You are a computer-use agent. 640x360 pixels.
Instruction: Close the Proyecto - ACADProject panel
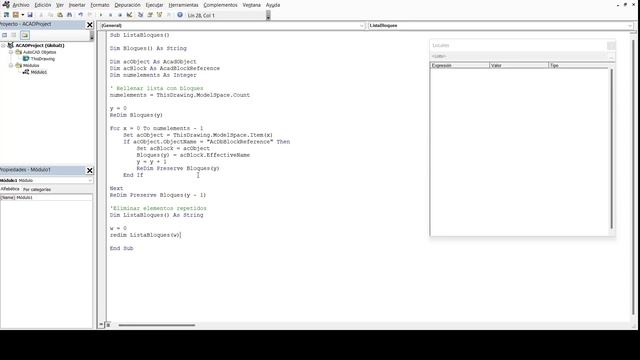tap(90, 25)
